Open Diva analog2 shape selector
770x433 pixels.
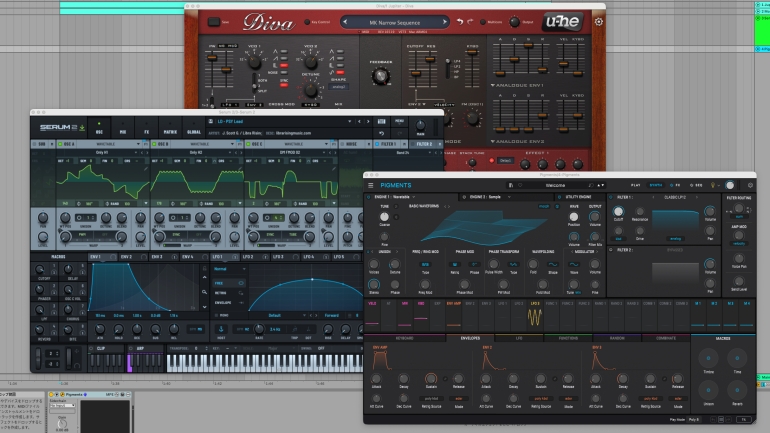click(x=339, y=86)
